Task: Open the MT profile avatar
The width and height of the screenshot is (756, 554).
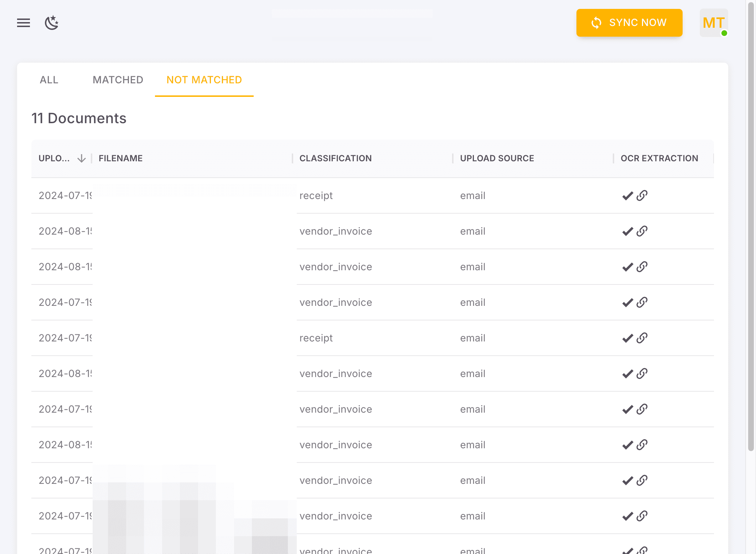Action: (x=713, y=23)
